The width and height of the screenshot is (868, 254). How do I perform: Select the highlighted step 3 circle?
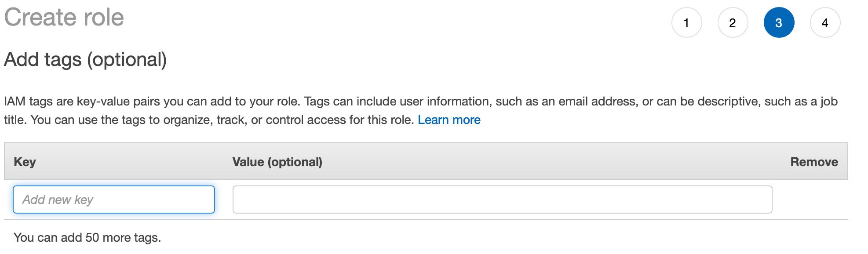coord(779,23)
